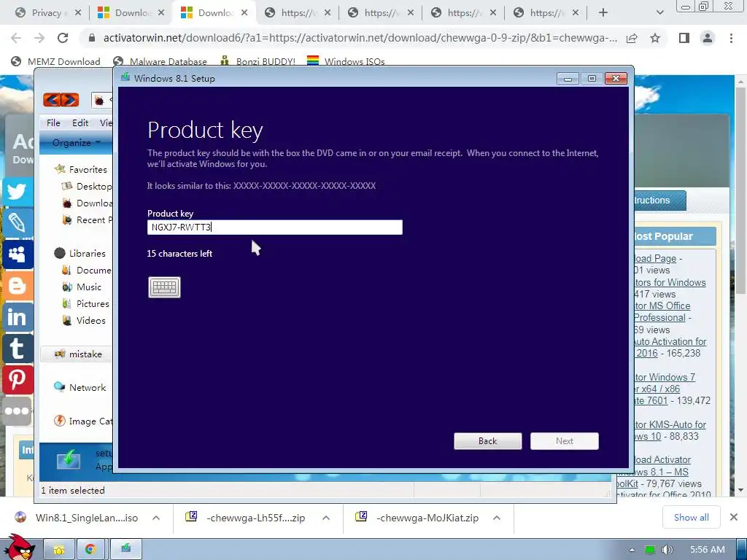Click the disabled Next button
Viewport: 747px width, 560px height.
(564, 441)
